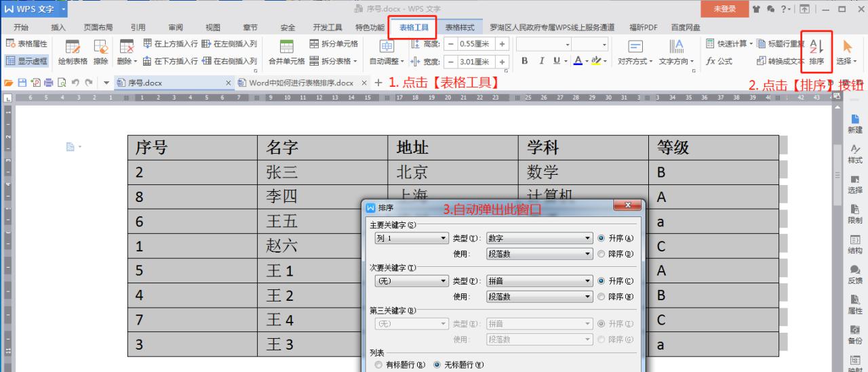Switch to the 表格样式 tab
The height and width of the screenshot is (372, 868).
point(459,27)
